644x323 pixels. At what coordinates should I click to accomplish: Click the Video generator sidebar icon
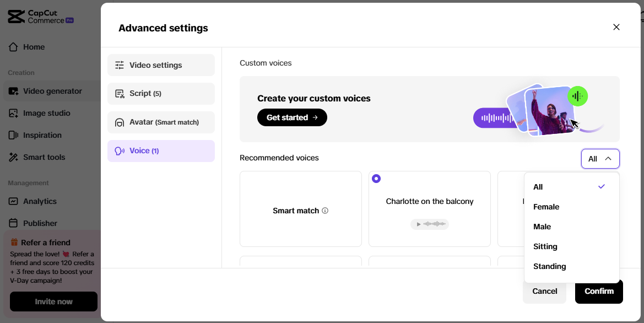(13, 91)
